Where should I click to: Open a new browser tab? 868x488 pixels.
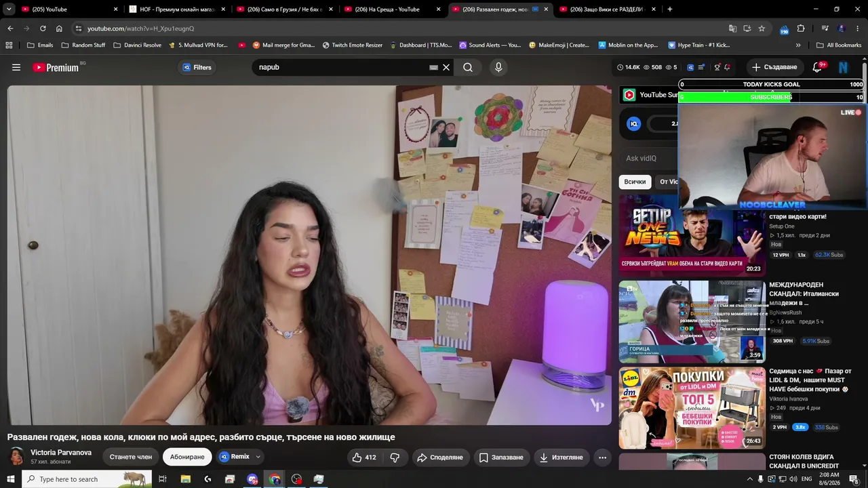click(x=670, y=9)
